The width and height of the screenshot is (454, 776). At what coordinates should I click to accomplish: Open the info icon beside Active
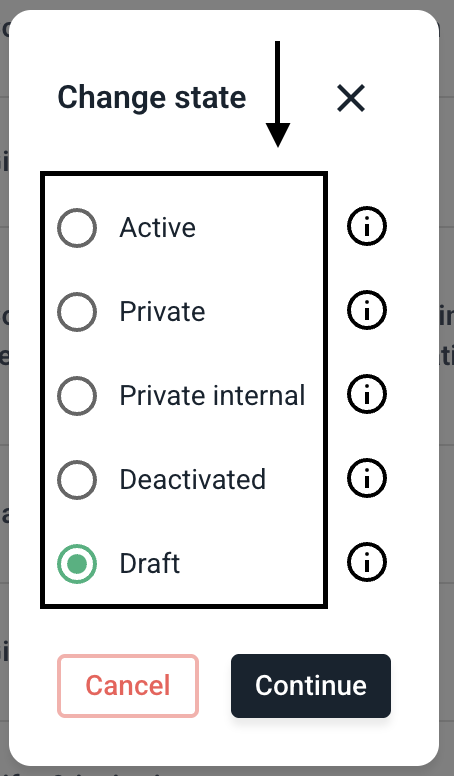click(366, 227)
